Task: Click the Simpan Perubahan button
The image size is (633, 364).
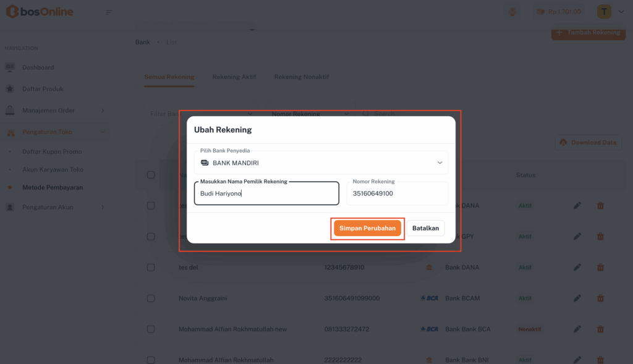Action: pos(367,228)
